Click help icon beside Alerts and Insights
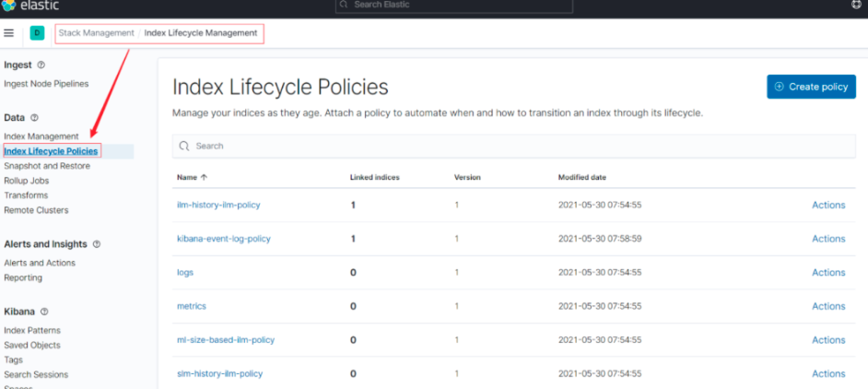This screenshot has height=389, width=868. 97,244
